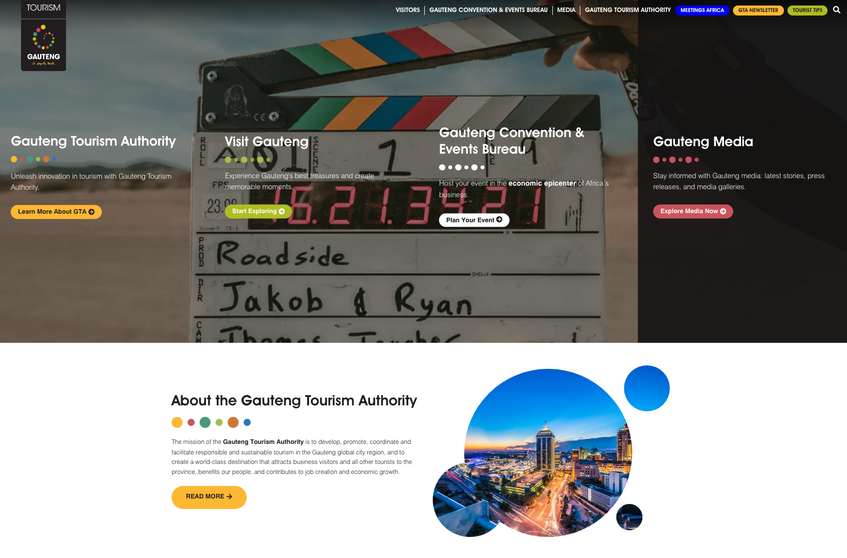Click the solid blue circle graphic
Screen dimensions: 847x558
646,388
